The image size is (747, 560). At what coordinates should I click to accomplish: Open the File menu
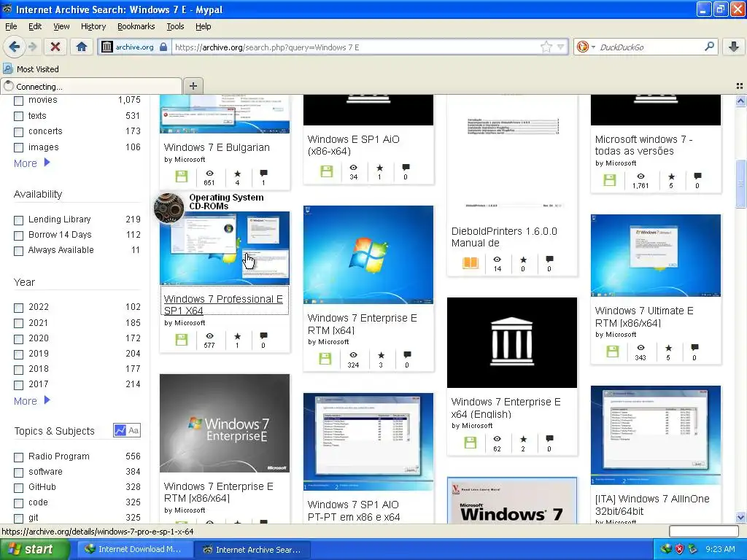[11, 26]
